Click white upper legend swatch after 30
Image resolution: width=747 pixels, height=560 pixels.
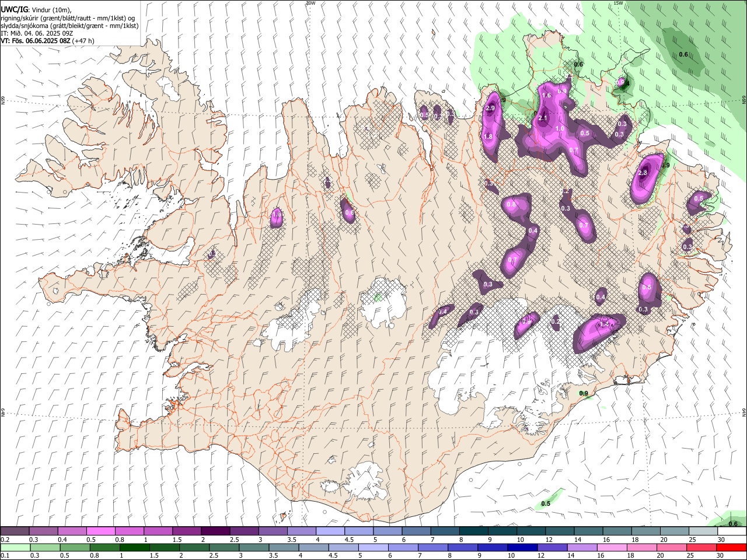[x=731, y=531]
